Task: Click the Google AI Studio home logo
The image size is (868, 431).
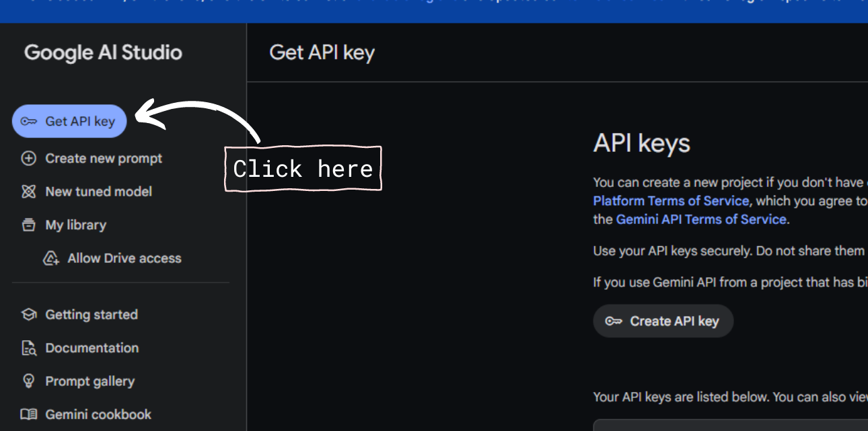Action: click(x=102, y=52)
